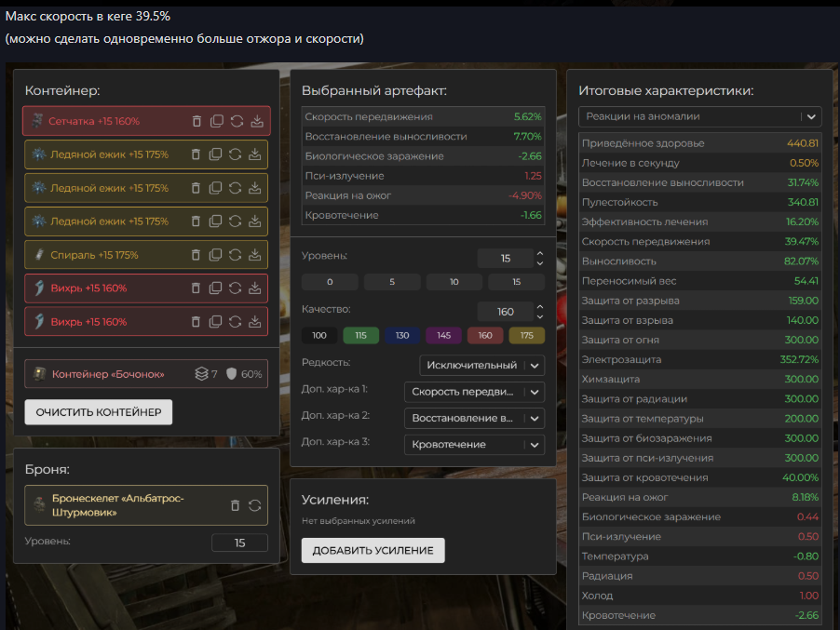
Task: Click the swap icon on Спираль row
Action: coord(237,255)
